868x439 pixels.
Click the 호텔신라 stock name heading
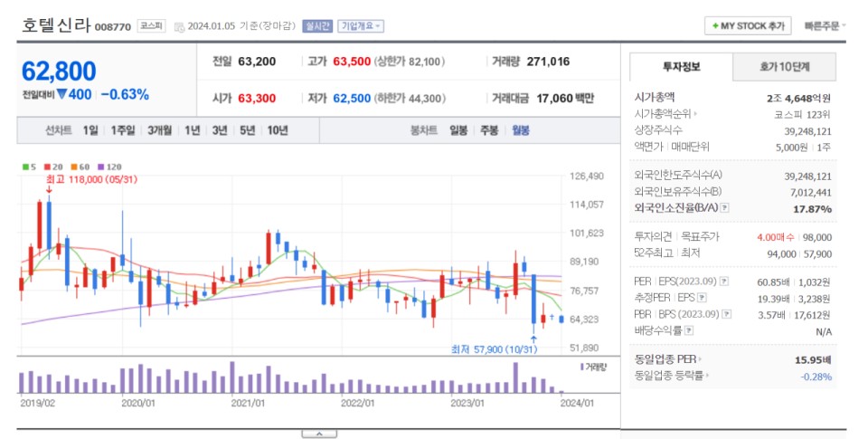coord(56,25)
